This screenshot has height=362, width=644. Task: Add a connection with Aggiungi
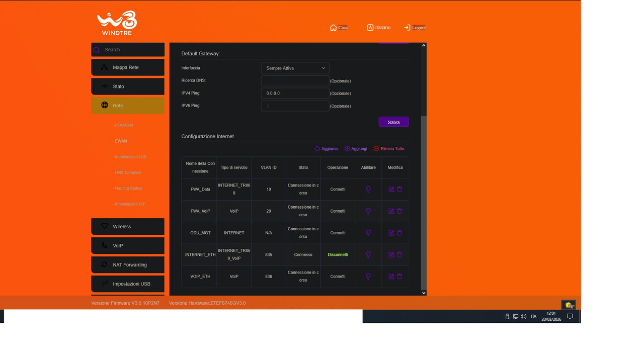point(356,149)
